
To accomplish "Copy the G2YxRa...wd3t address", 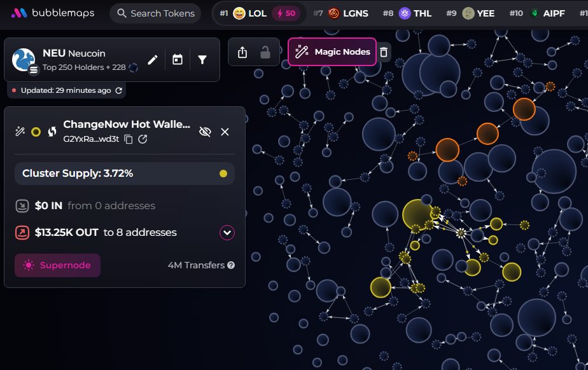I will pos(129,139).
